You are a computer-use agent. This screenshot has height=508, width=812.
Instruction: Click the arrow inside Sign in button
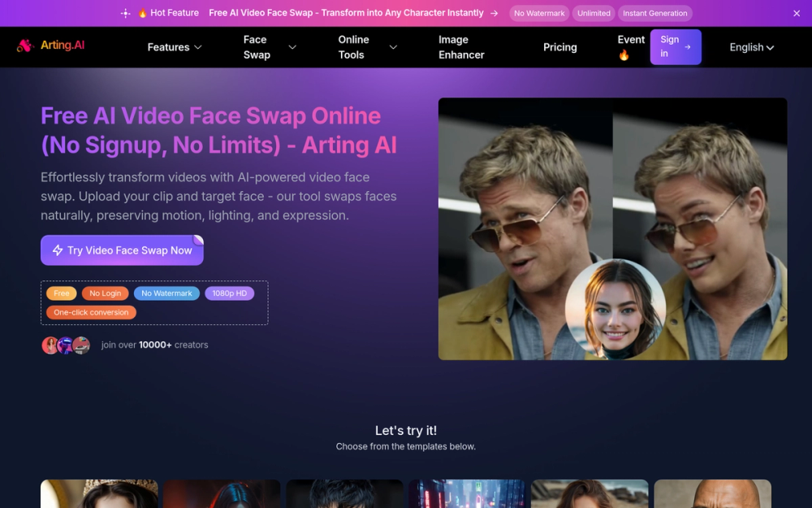[688, 46]
